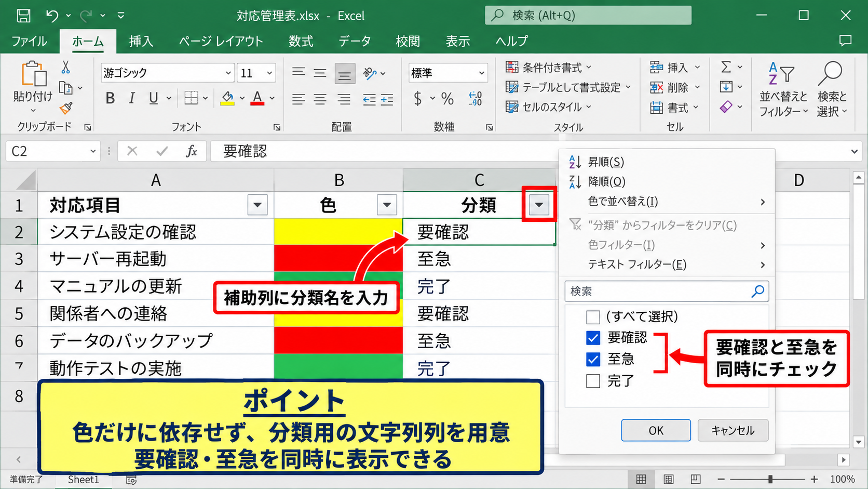Open the filter dropdown for 対応項目
This screenshot has height=489, width=868.
click(x=257, y=205)
